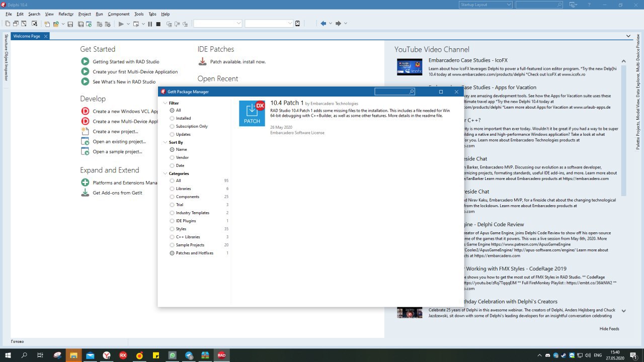Click the 10.4 Patch 1 title

[x=287, y=103]
